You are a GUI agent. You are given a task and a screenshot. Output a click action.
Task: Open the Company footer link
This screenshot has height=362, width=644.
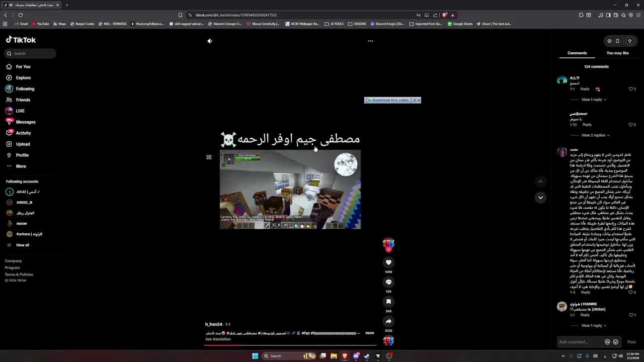coord(14,261)
